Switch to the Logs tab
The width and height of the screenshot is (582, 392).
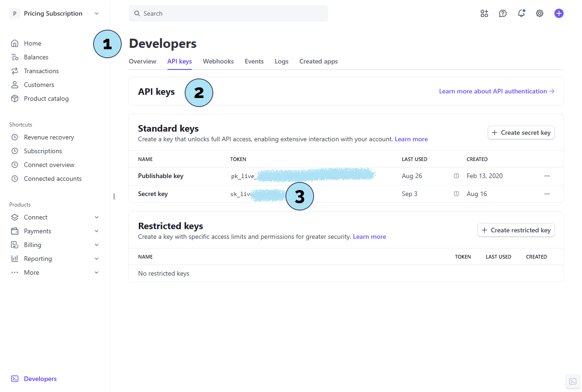pyautogui.click(x=282, y=61)
